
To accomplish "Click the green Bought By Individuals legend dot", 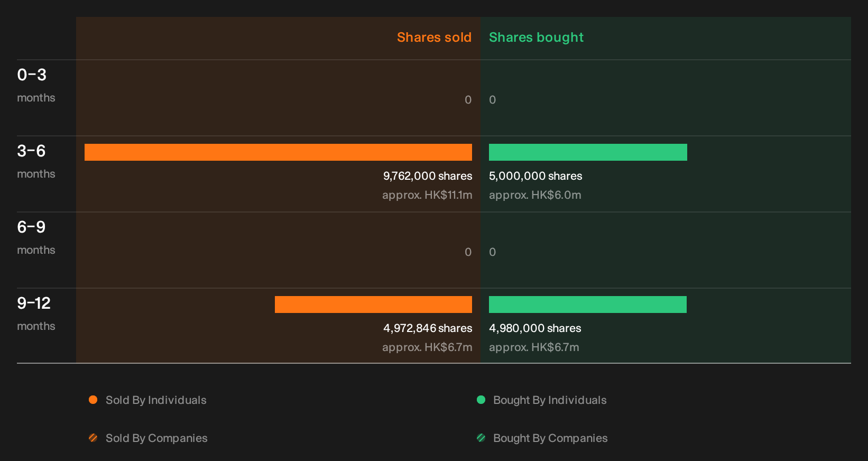I will [x=481, y=400].
